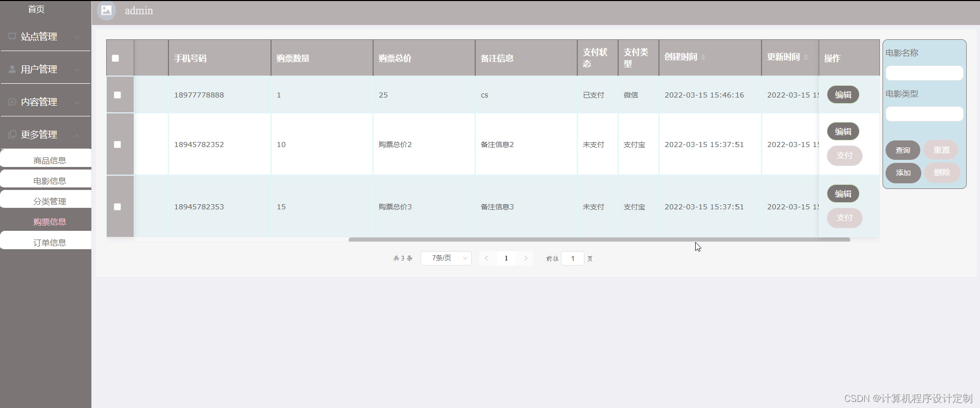Expand the 内容管理 menu chevron

pyautogui.click(x=77, y=103)
